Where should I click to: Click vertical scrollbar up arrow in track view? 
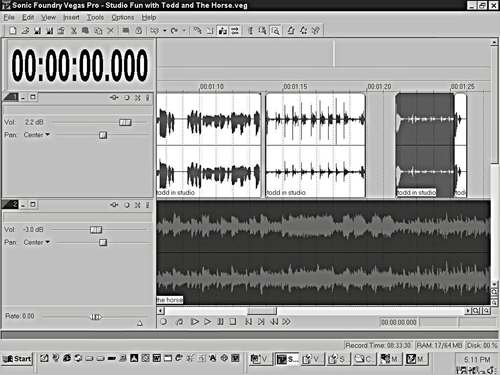point(494,42)
